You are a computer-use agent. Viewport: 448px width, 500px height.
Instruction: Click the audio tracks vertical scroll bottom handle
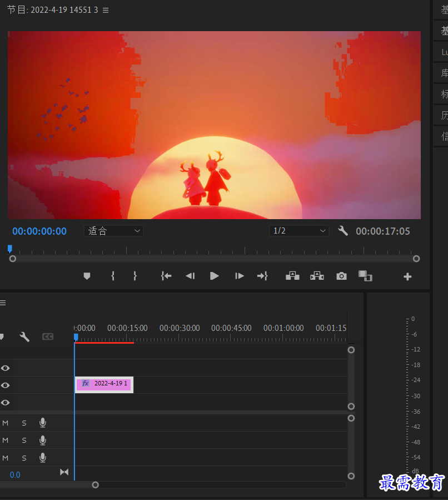(x=351, y=476)
